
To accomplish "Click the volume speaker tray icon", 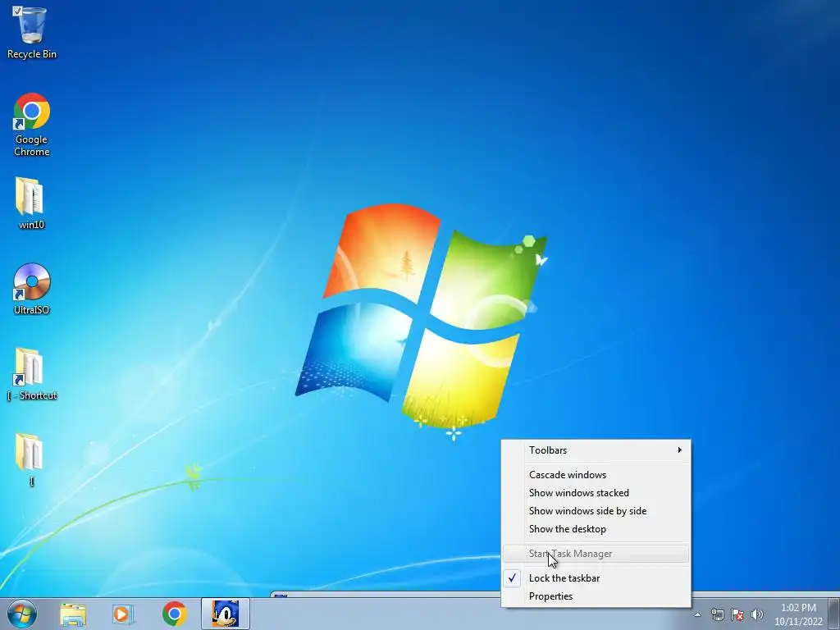I will [x=757, y=614].
